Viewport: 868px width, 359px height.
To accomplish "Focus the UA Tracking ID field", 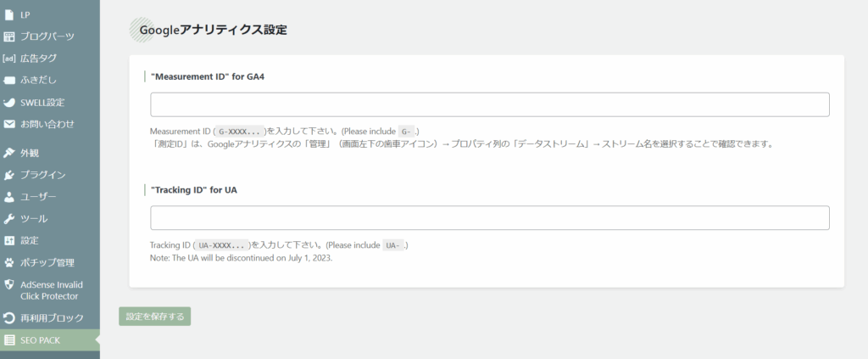I will coord(489,218).
